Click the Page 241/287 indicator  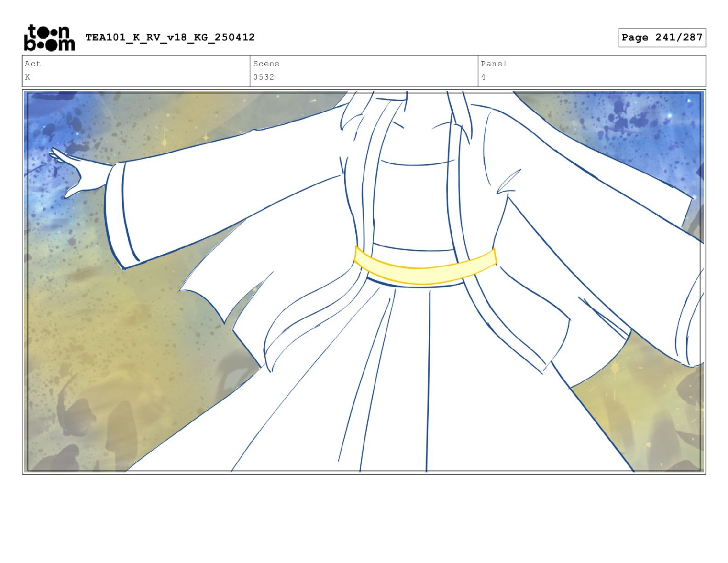pos(662,37)
